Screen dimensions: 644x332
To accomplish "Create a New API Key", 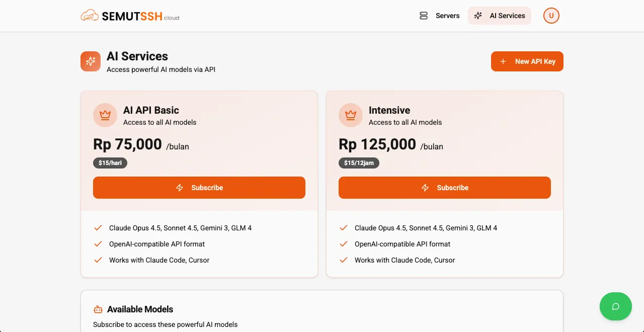I will pyautogui.click(x=527, y=61).
